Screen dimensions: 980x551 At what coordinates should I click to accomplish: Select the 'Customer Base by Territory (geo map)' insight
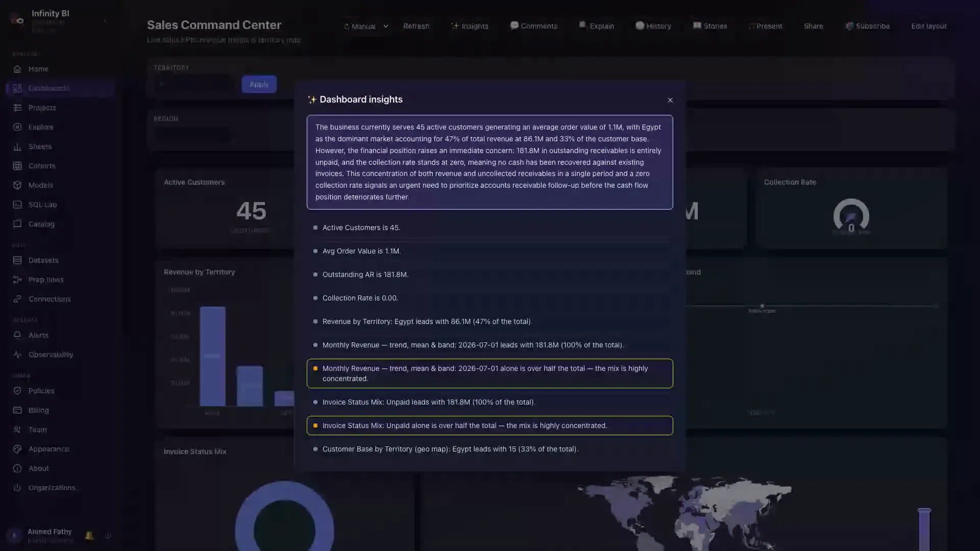[x=489, y=449]
